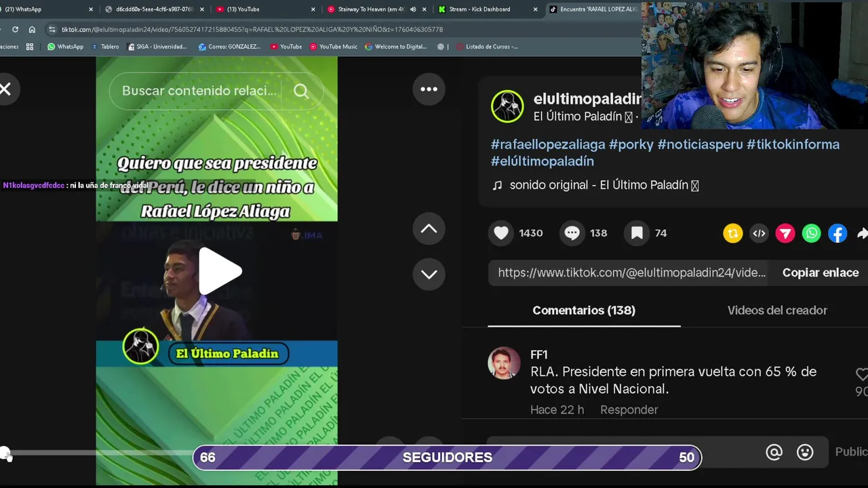The image size is (868, 488).
Task: Open elultimopaladin profile avatar
Action: pos(507,106)
